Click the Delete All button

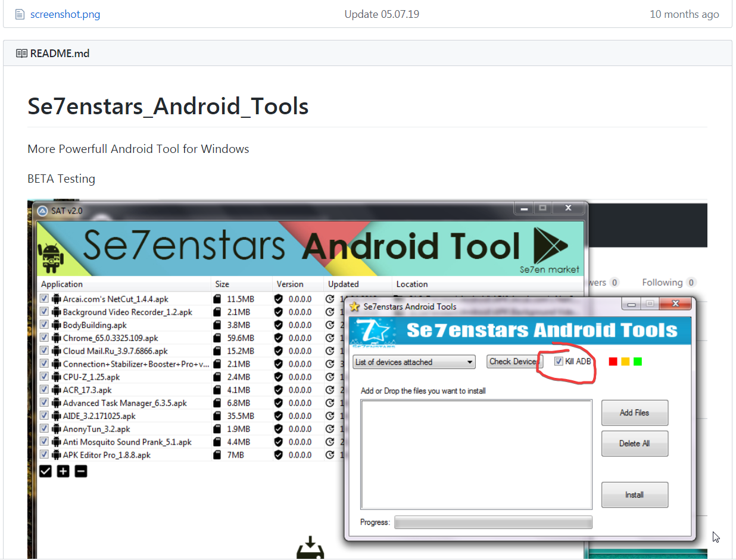(635, 443)
